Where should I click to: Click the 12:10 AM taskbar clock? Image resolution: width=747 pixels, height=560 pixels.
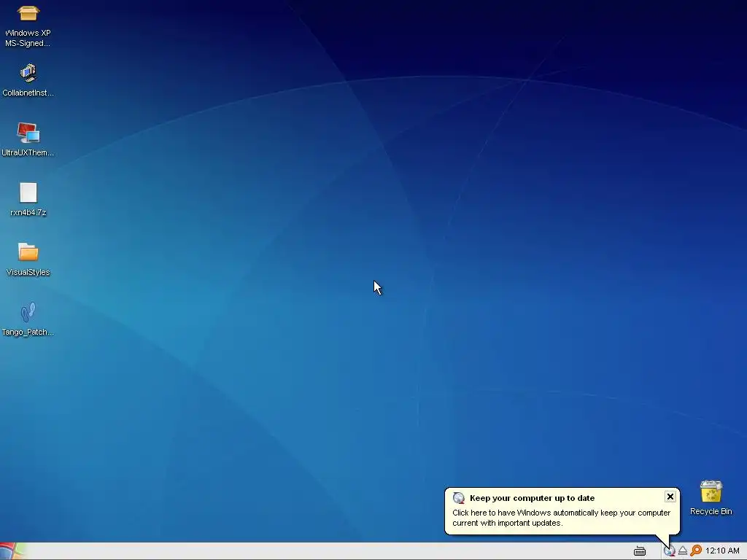(x=722, y=551)
